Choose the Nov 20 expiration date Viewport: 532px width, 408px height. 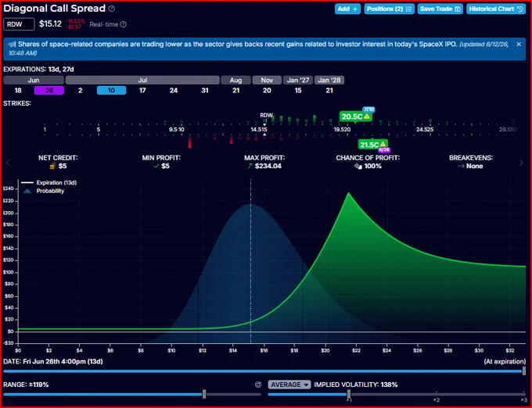coord(267,91)
